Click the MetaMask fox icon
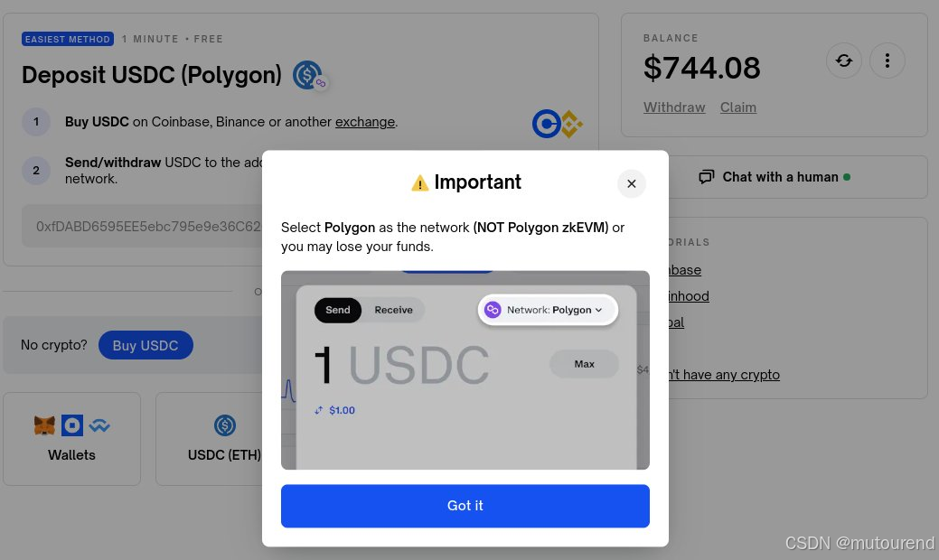This screenshot has width=939, height=560. pyautogui.click(x=45, y=425)
